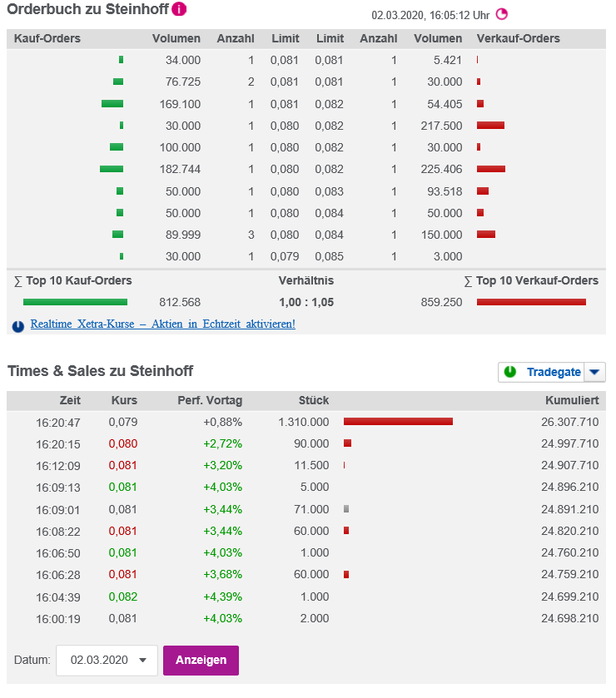
Task: Select the "Kauf-Orders" column header
Action: [x=48, y=38]
